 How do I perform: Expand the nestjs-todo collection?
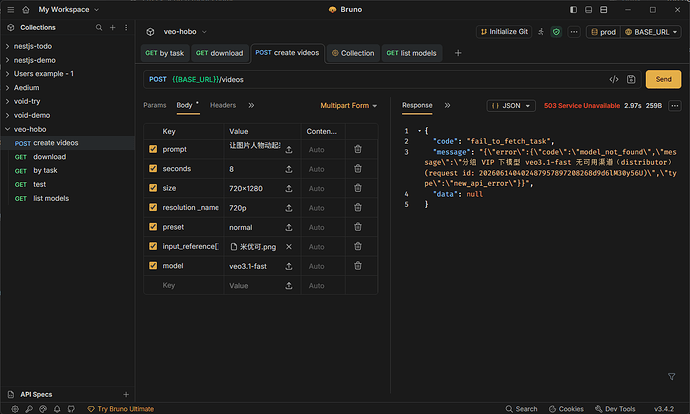[x=33, y=46]
